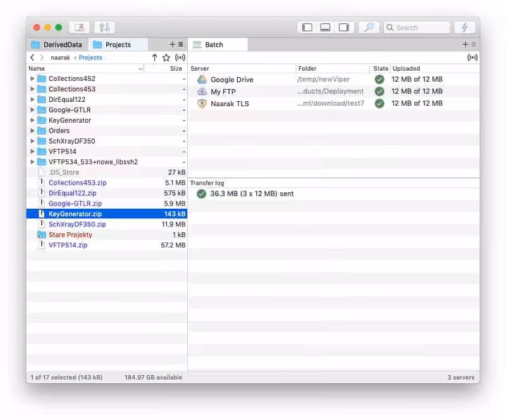Click the star favorite icon in path bar
The image size is (506, 420).
pyautogui.click(x=166, y=58)
